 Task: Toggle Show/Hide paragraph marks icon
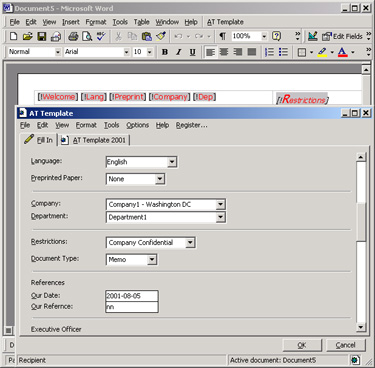(222, 36)
